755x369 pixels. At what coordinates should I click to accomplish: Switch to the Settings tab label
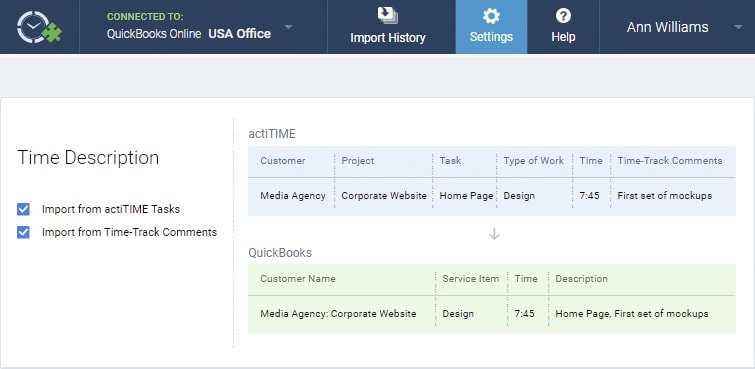pyautogui.click(x=491, y=37)
